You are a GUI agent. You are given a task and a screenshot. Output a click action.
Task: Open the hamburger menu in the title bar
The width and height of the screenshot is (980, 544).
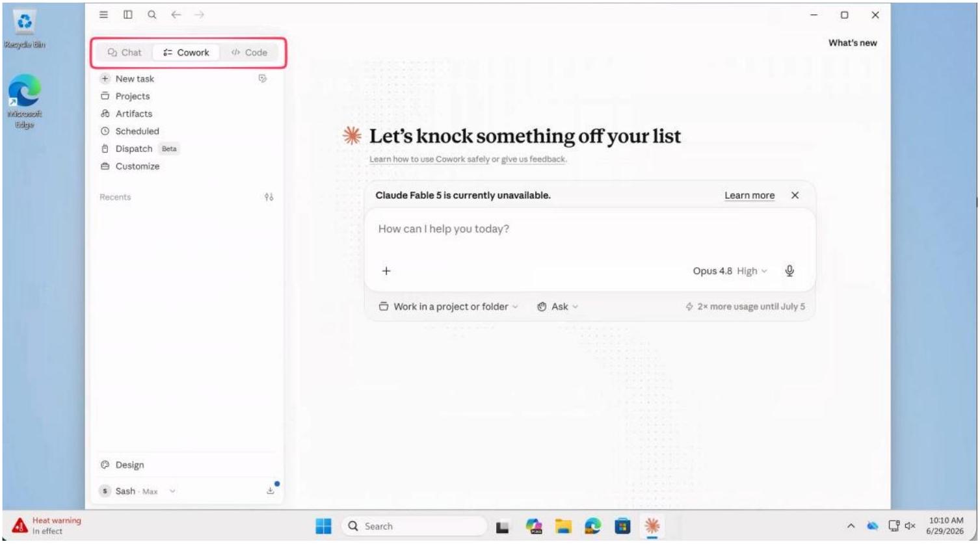coord(103,14)
